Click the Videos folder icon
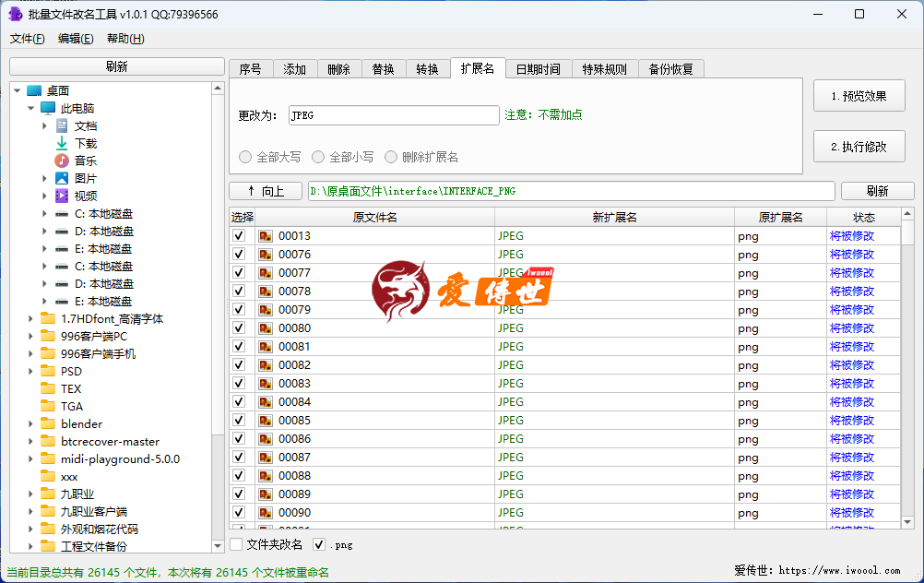 (x=62, y=196)
